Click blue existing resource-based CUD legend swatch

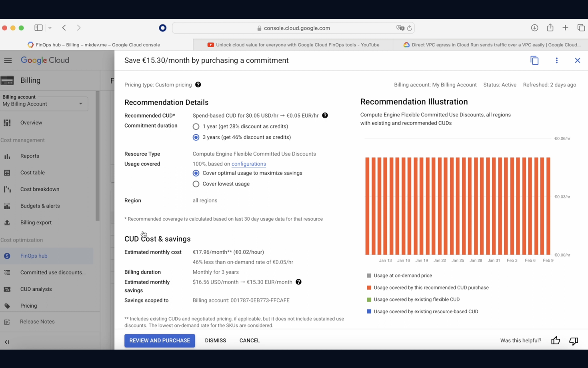tap(369, 312)
